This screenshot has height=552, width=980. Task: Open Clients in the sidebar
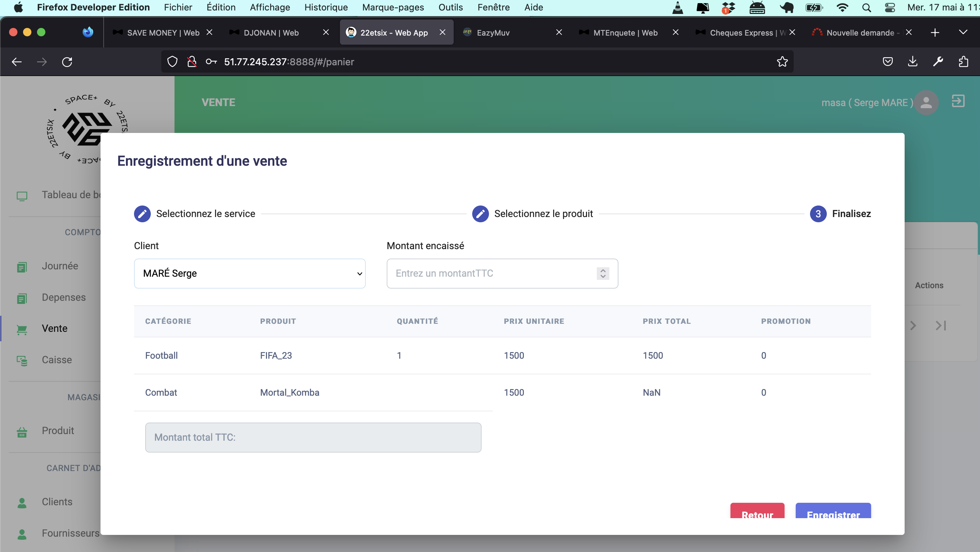[x=57, y=502]
